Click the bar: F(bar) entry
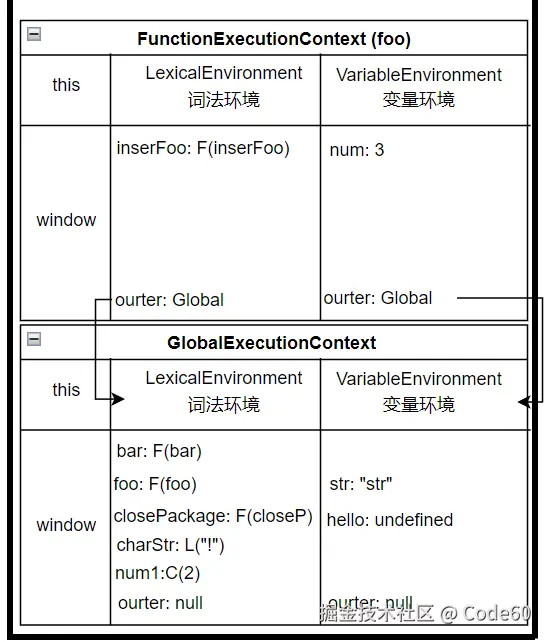This screenshot has height=642, width=549. coord(159,451)
